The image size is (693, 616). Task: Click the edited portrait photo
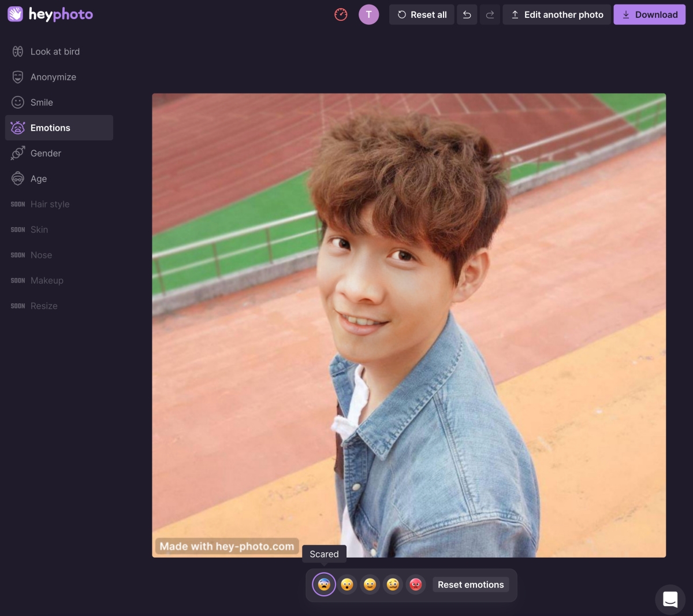409,325
